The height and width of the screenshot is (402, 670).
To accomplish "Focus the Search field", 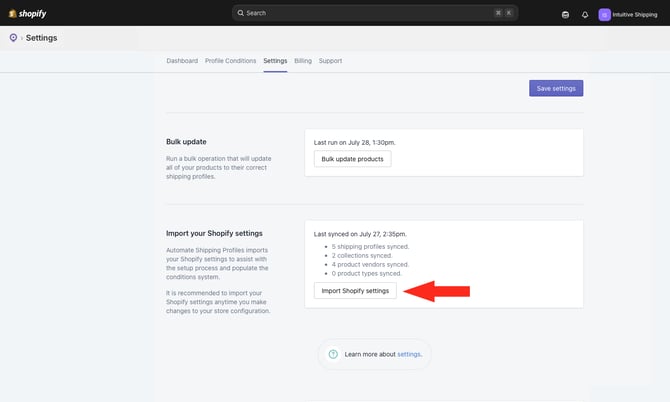I will click(x=375, y=13).
